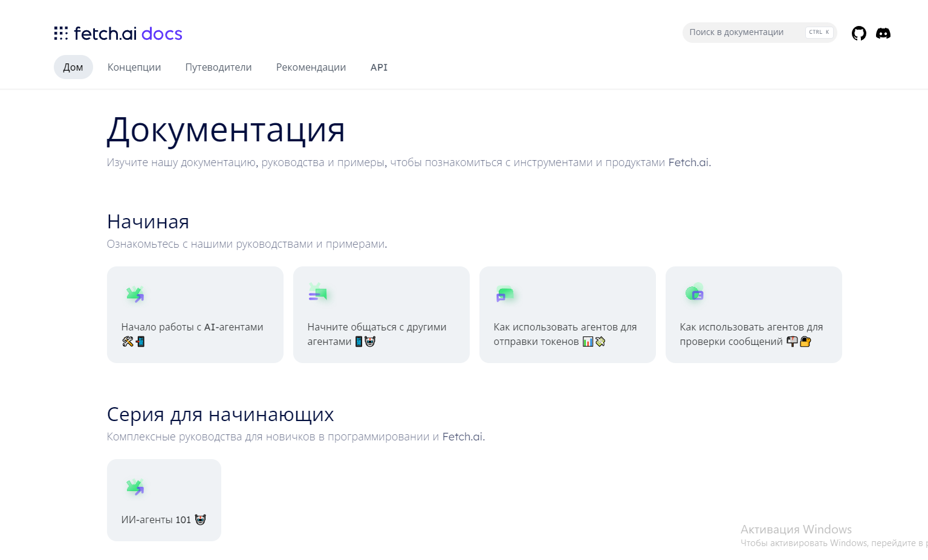
Task: Click the 'Начиная' section heading
Action: pyautogui.click(x=148, y=222)
